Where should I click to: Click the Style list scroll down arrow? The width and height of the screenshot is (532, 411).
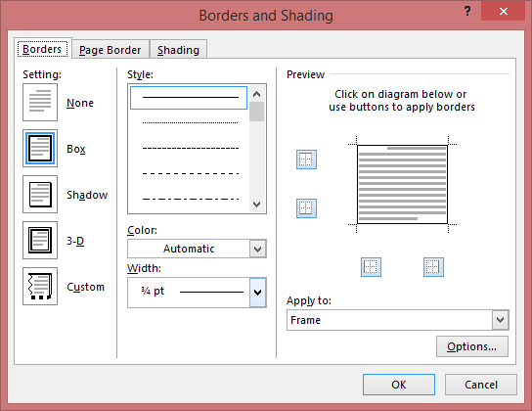click(x=257, y=205)
